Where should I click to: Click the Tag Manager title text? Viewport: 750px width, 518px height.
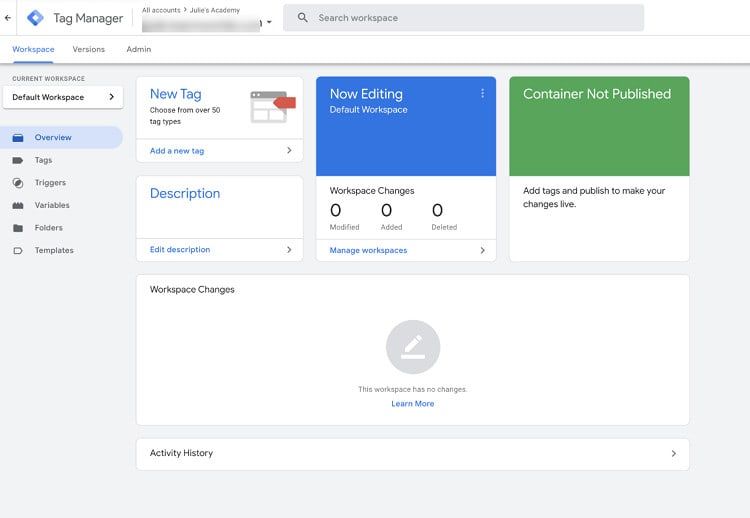coord(88,18)
